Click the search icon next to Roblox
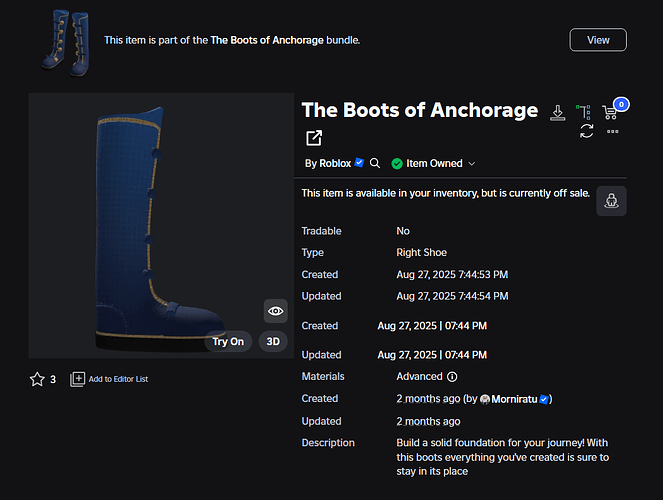Screen dimensions: 663x500 [375, 163]
